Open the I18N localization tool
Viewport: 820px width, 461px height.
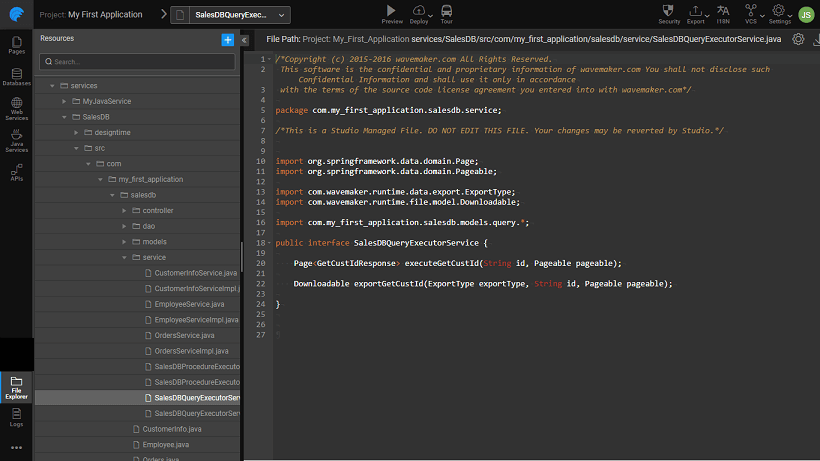(x=723, y=12)
